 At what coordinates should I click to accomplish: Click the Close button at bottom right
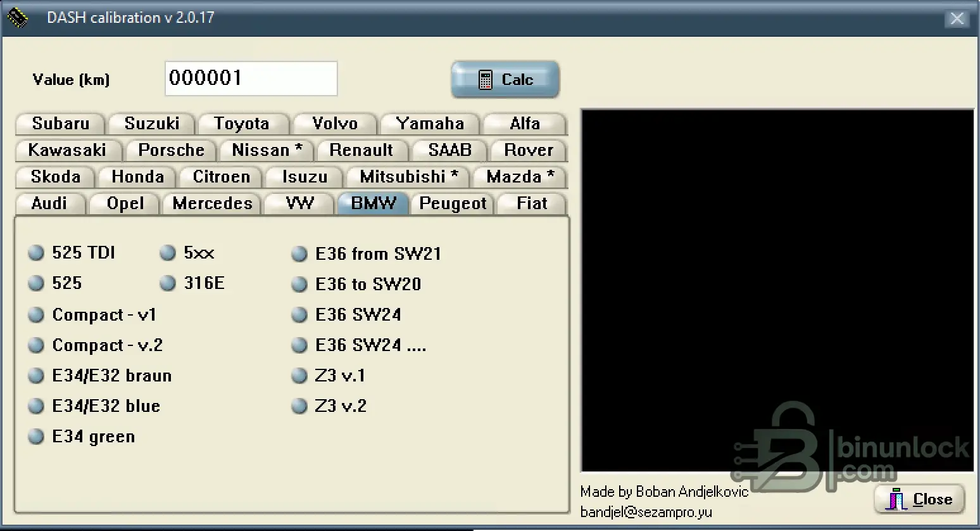point(920,499)
